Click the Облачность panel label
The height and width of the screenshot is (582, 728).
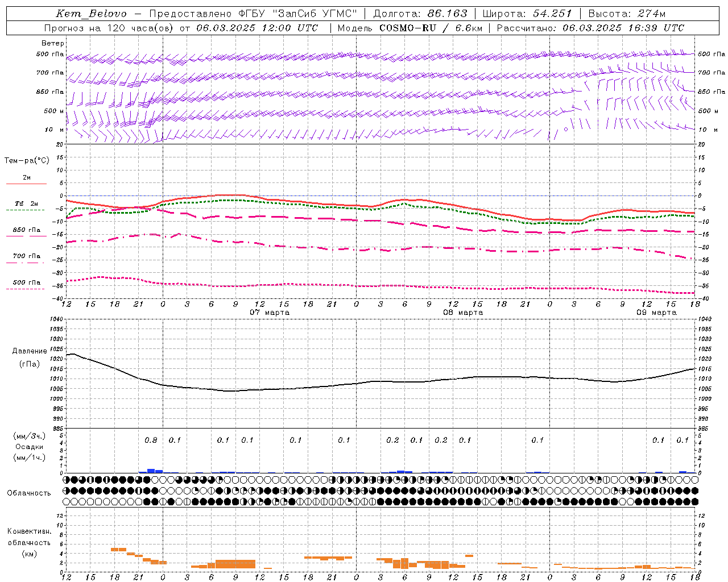[x=29, y=493]
